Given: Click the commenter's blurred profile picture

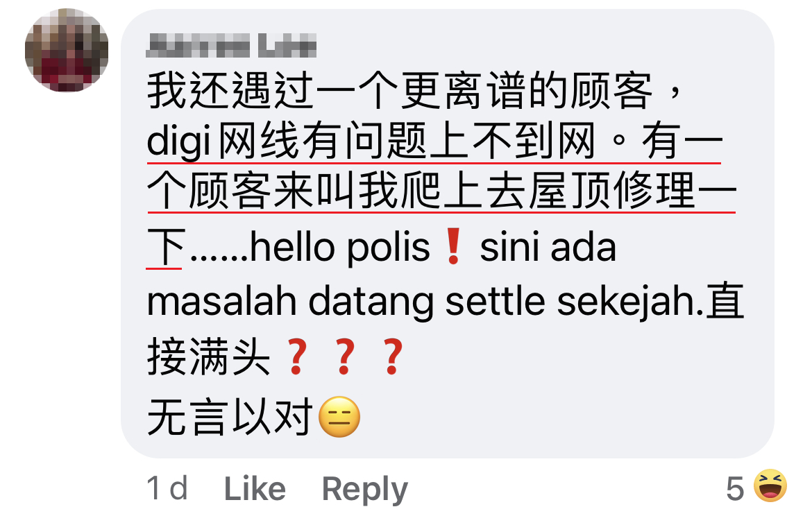Looking at the screenshot, I should pyautogui.click(x=67, y=50).
